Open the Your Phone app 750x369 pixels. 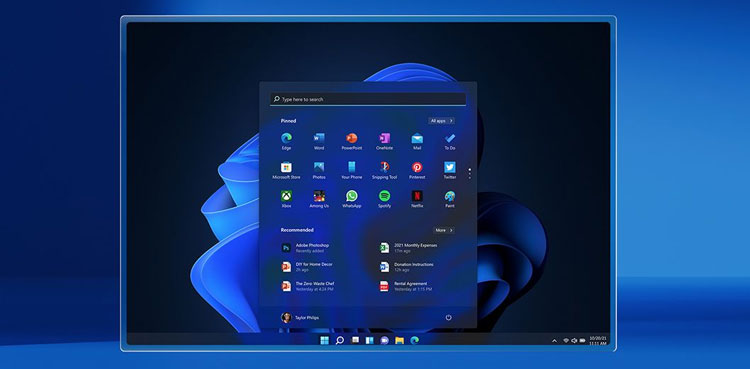coord(352,170)
